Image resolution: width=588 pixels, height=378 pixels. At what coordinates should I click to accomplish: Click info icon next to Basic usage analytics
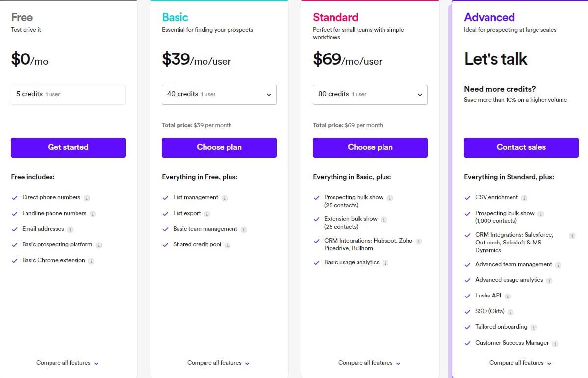pyautogui.click(x=385, y=263)
